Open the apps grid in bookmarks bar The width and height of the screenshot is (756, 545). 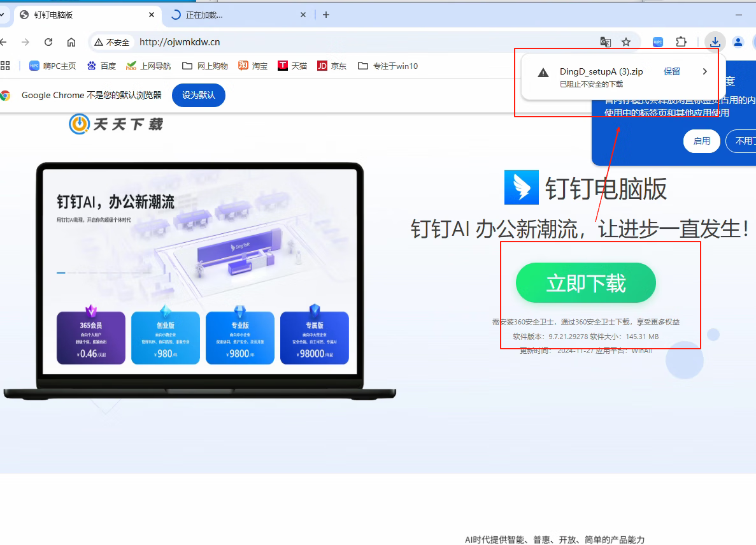[5, 66]
